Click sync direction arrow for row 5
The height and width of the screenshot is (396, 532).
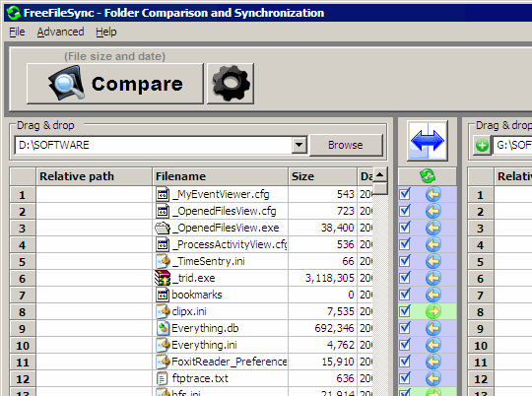[x=433, y=261]
